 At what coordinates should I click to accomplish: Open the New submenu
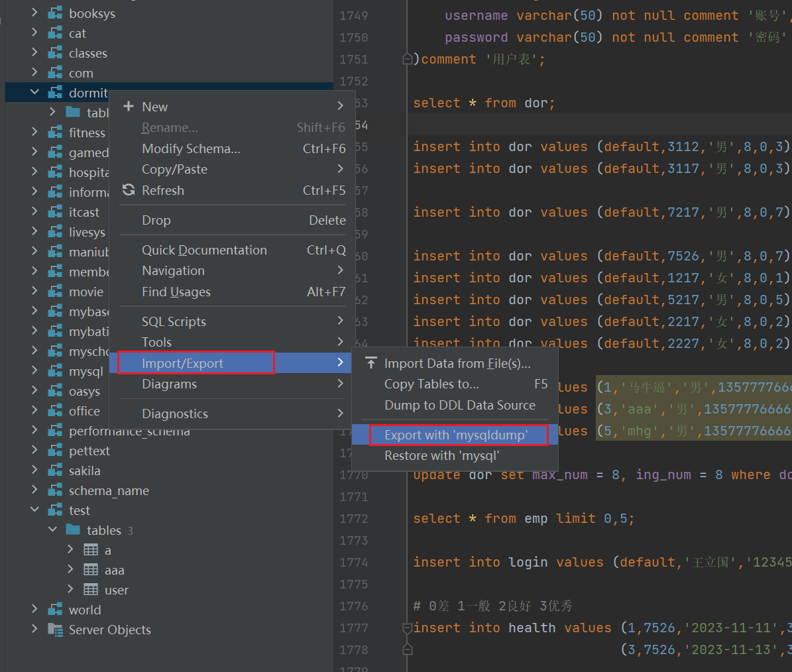[233, 107]
